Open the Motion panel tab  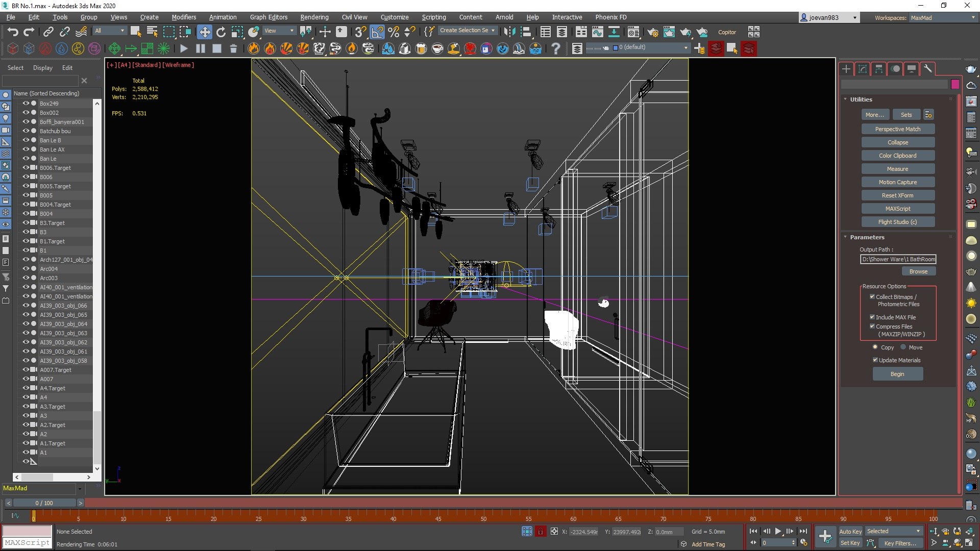click(895, 68)
